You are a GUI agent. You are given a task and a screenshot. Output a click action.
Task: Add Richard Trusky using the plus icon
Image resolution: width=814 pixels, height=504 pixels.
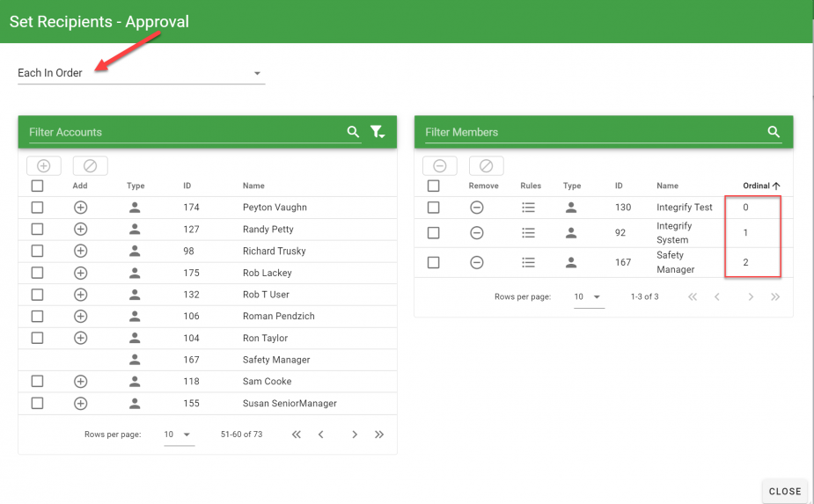click(80, 251)
